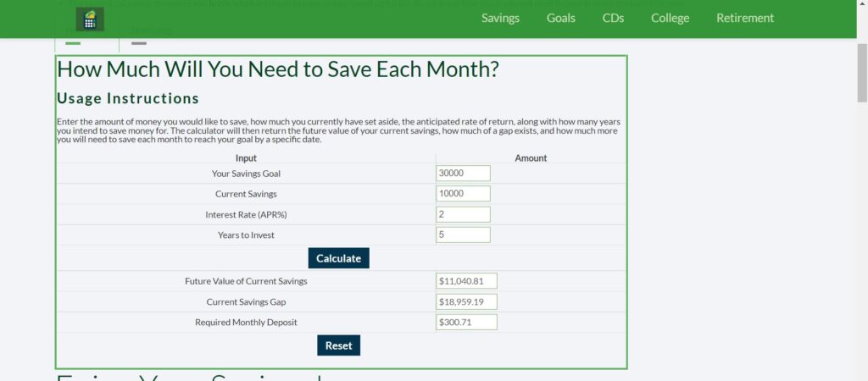Viewport: 868px width, 381px height.
Task: Click the Your Savings Goal input field
Action: click(x=463, y=173)
